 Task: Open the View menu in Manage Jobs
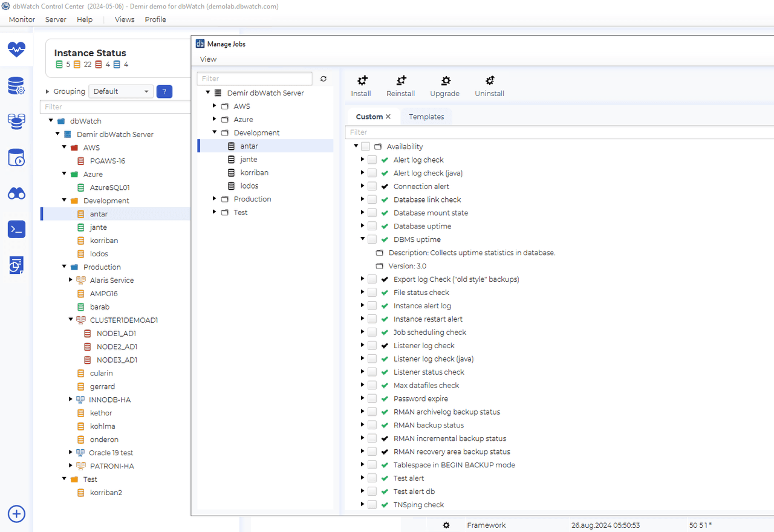pyautogui.click(x=208, y=59)
